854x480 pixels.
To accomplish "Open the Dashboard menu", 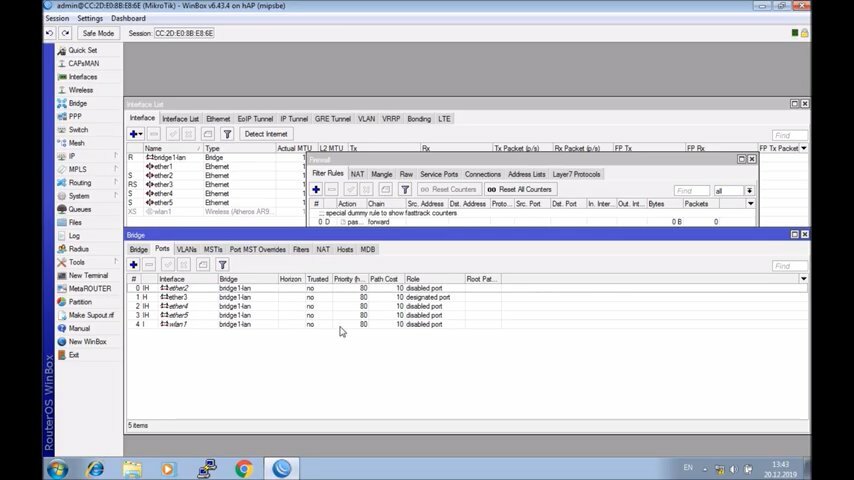I will pos(128,19).
